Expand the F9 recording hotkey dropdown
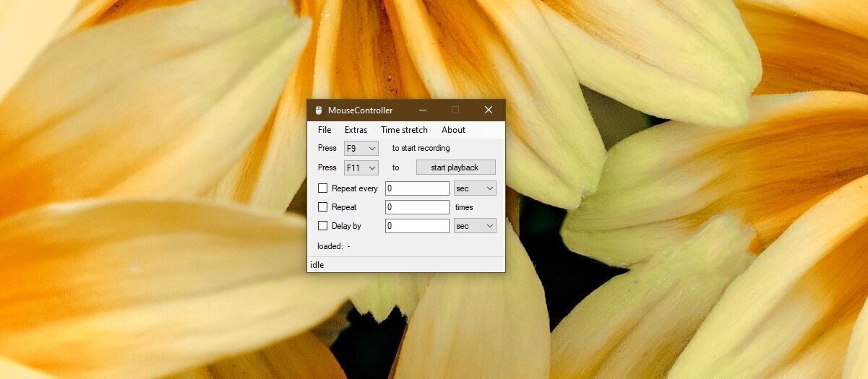Screen dimensions: 868x379 [x=361, y=148]
